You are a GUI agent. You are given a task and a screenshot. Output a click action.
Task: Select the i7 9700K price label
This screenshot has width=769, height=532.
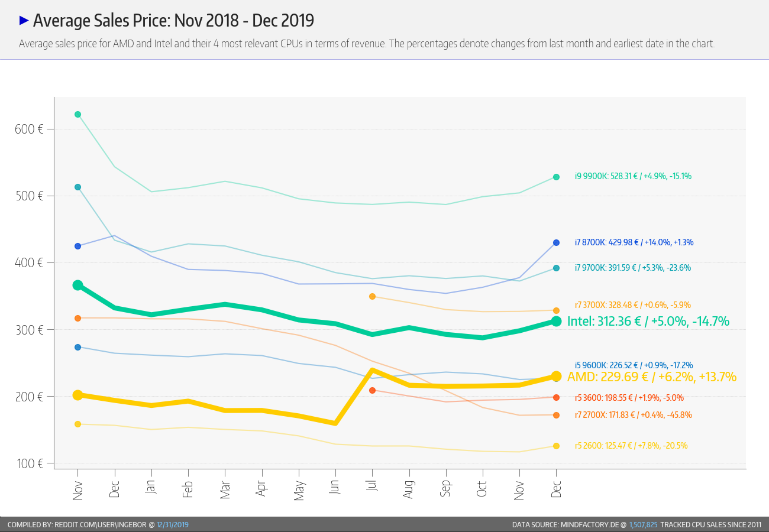[x=632, y=268]
